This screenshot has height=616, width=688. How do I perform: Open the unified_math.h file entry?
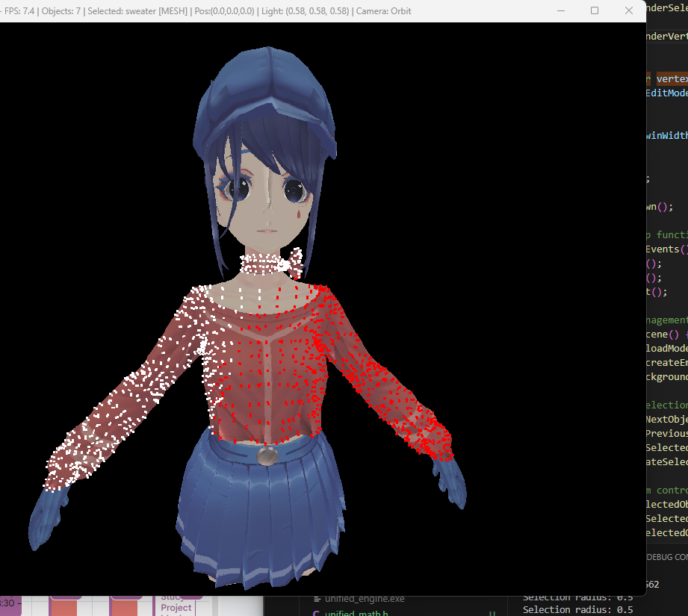pos(357,612)
